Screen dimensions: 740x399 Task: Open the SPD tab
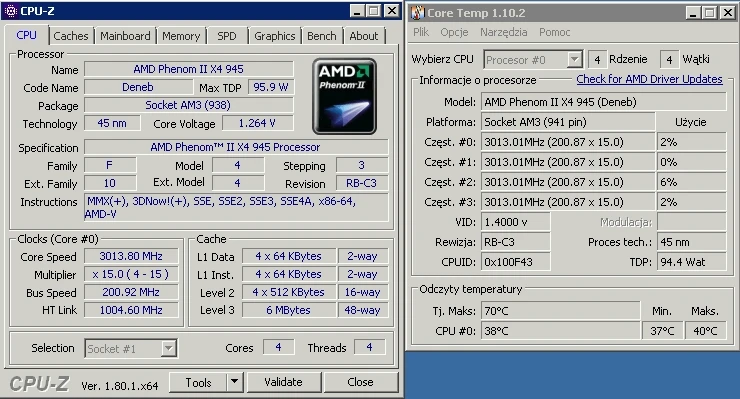pyautogui.click(x=227, y=36)
